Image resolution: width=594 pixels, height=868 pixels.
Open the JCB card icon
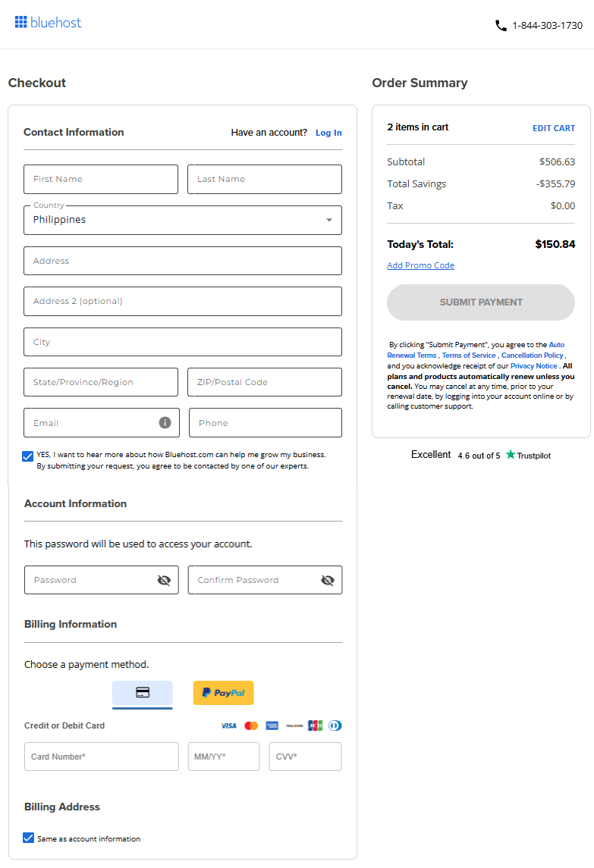click(x=315, y=725)
